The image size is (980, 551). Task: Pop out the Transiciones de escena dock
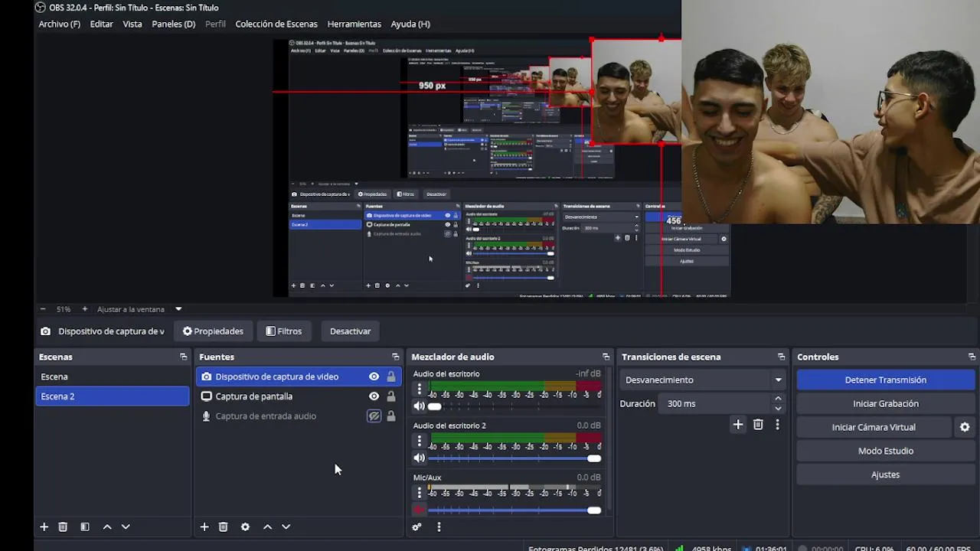pos(781,357)
